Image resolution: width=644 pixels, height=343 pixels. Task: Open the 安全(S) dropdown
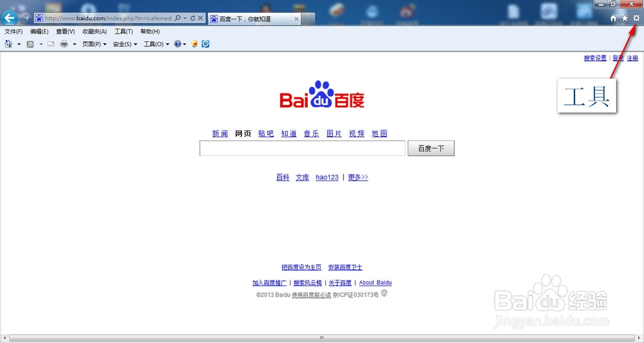(x=125, y=44)
